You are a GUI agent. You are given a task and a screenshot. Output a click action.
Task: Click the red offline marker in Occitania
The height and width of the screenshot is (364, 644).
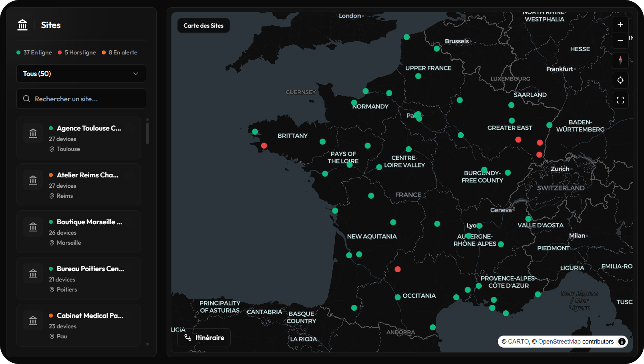(398, 269)
